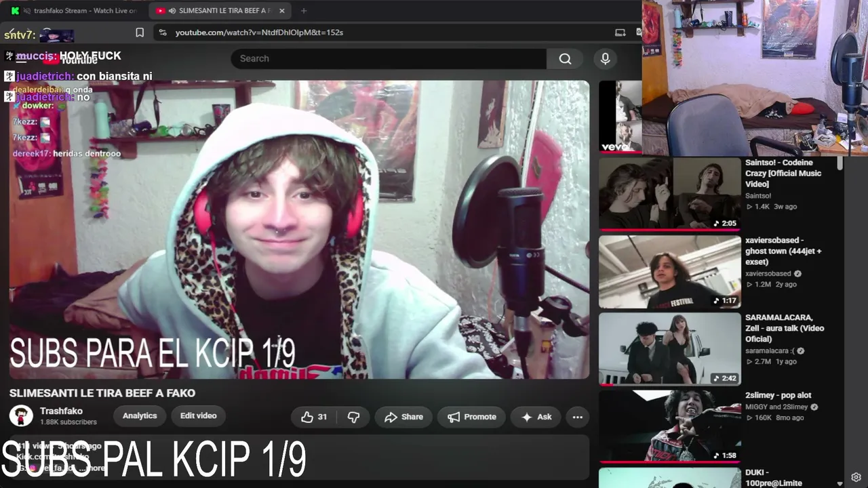The width and height of the screenshot is (868, 488).
Task: Click the cast/screen icon in the address bar
Action: [620, 33]
